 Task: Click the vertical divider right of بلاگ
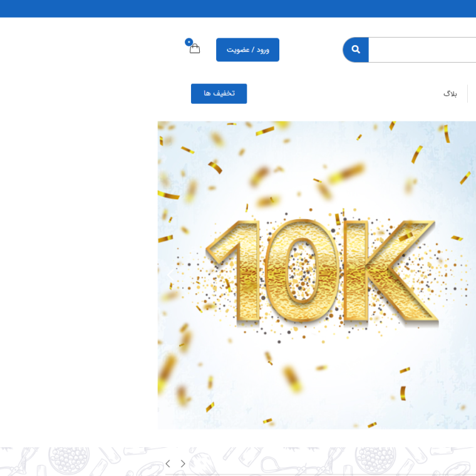[x=467, y=93]
